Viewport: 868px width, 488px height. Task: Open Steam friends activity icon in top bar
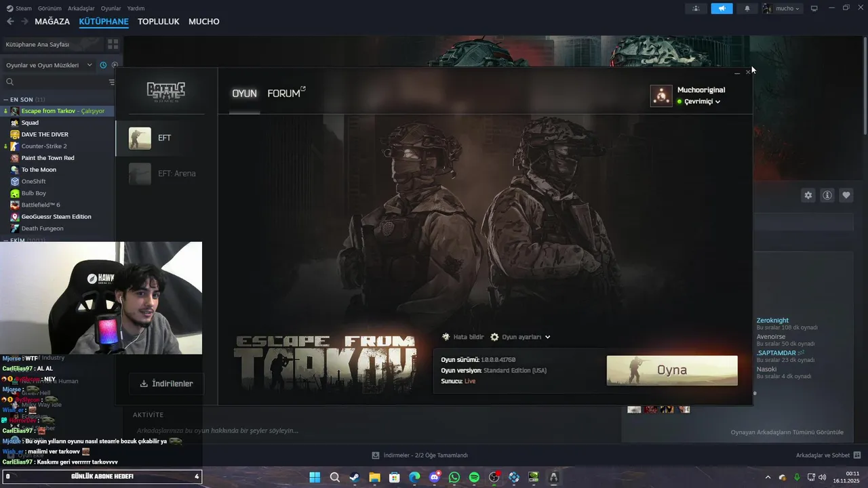(696, 8)
